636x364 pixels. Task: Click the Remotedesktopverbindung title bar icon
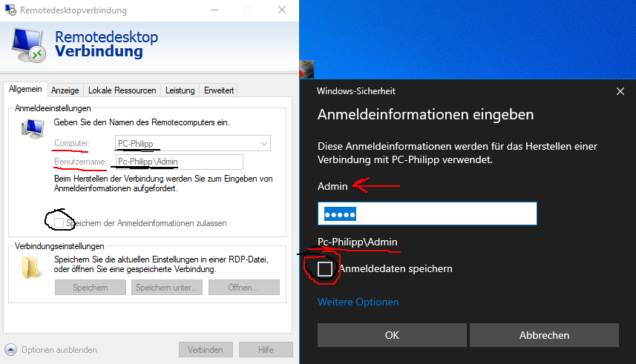click(10, 10)
